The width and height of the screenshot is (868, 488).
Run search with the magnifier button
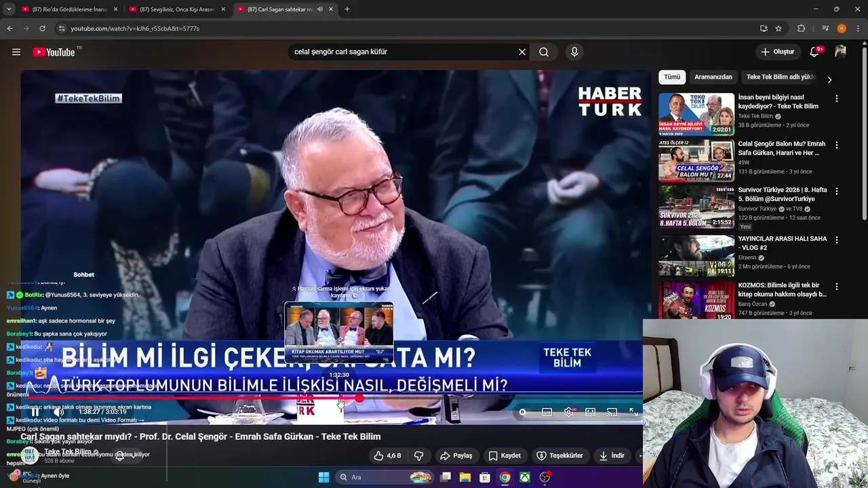[x=544, y=52]
